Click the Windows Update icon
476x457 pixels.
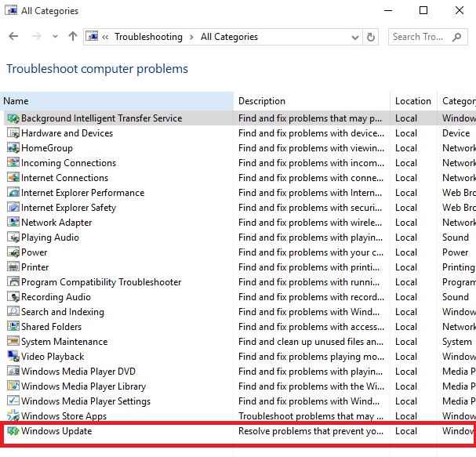(x=13, y=431)
